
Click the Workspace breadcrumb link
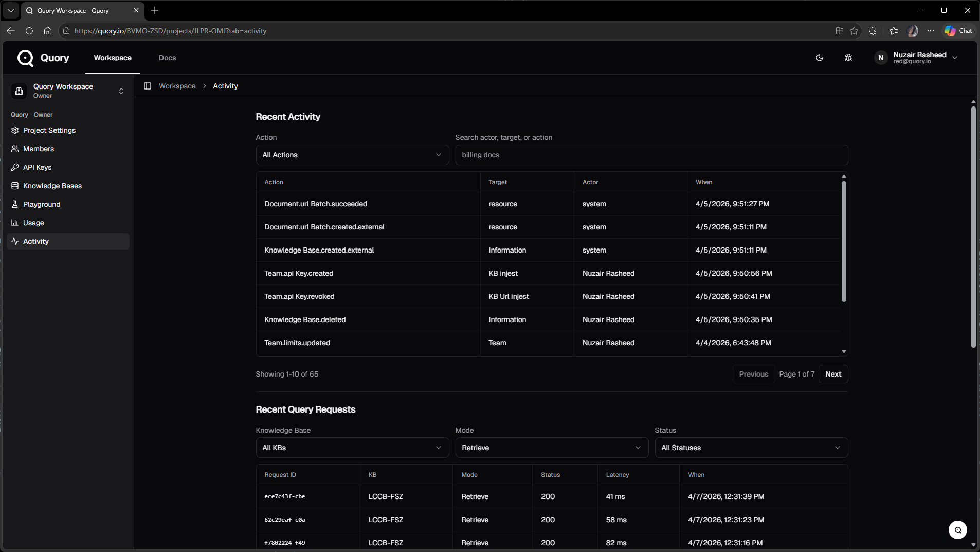(x=177, y=86)
